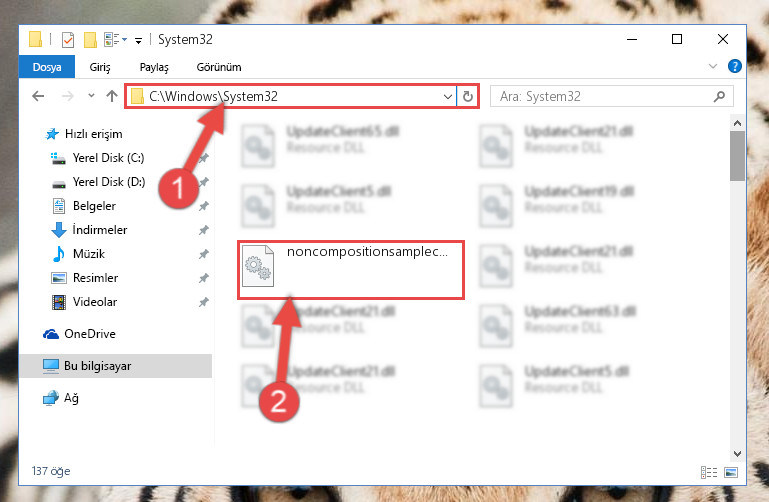Go back with the left arrow
Viewport: 769px width, 502px height.
tap(38, 96)
